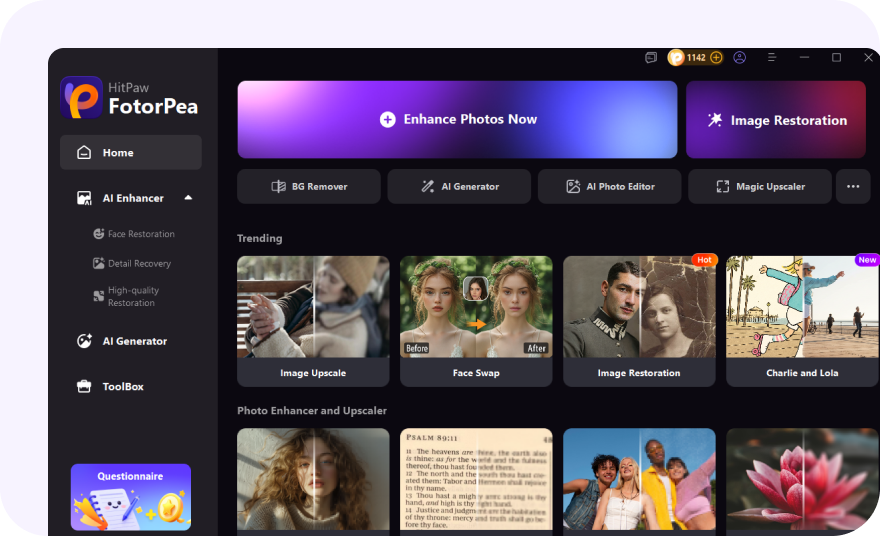
Task: Click the plus icon on Enhance Photos Now
Action: pos(388,120)
